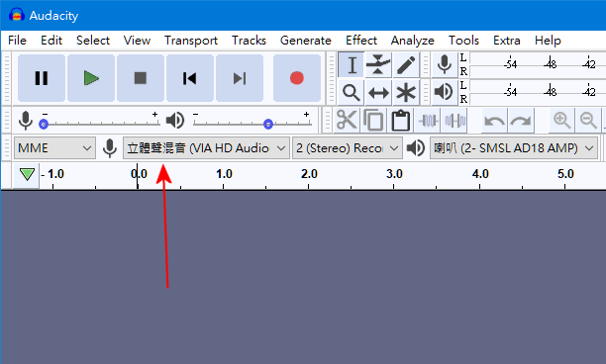The image size is (606, 364).
Task: Select the Time Shift tool
Action: 378,93
